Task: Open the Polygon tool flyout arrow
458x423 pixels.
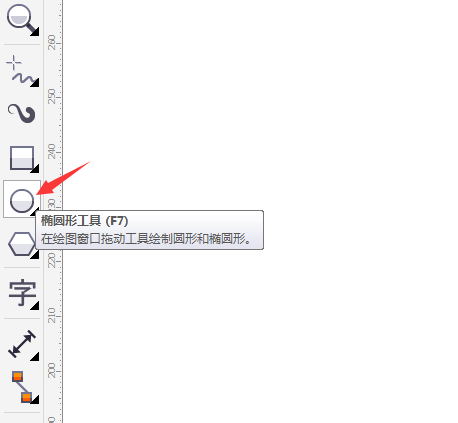Action: point(36,255)
